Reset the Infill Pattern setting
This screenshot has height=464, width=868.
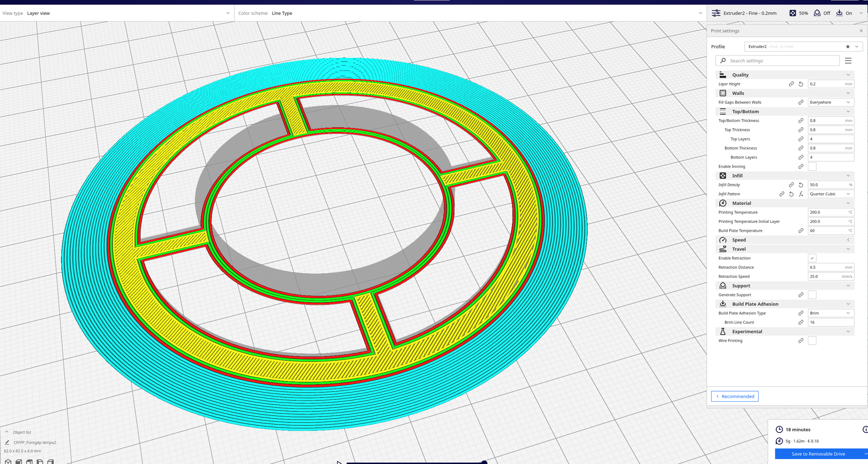click(x=791, y=194)
